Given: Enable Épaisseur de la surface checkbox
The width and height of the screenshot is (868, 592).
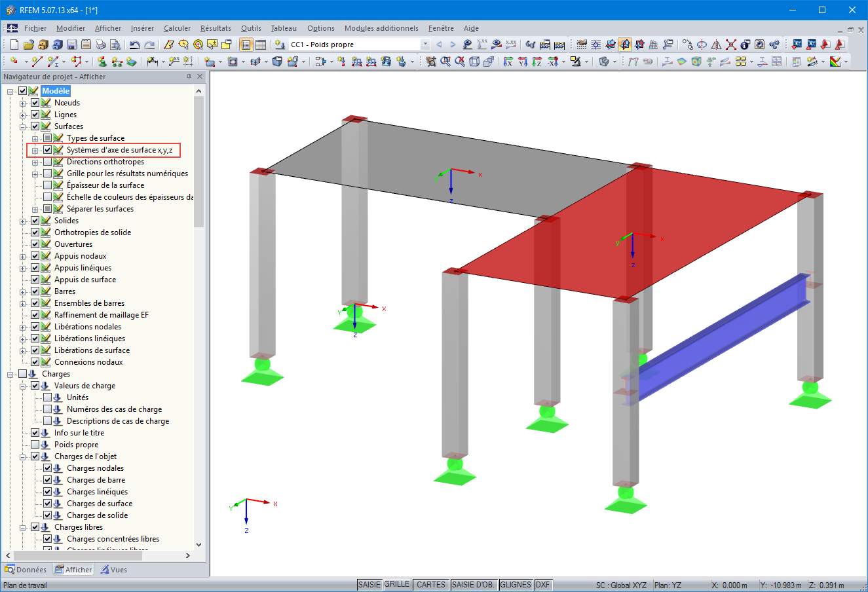Looking at the screenshot, I should (x=48, y=185).
